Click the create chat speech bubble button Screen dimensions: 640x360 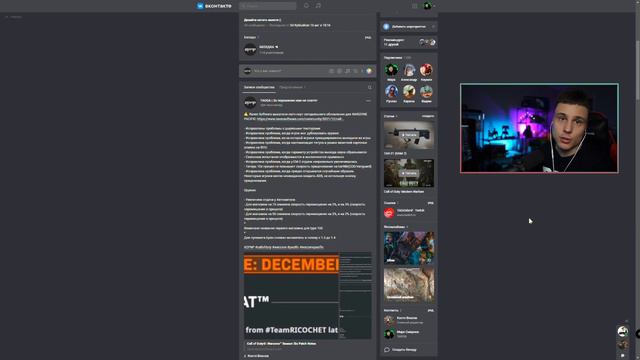coord(400,350)
